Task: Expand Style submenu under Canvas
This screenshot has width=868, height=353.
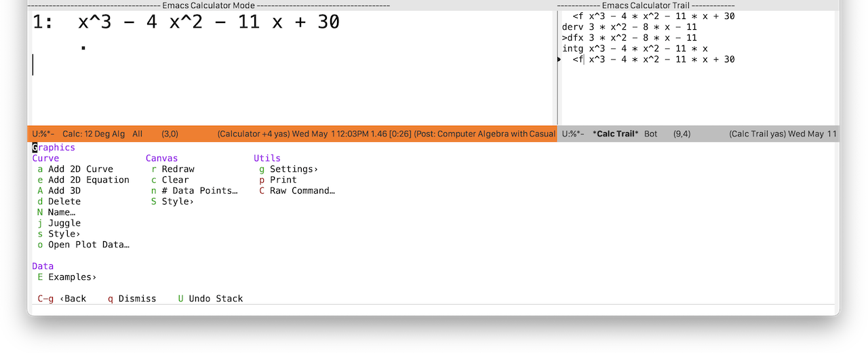Action: 173,201
